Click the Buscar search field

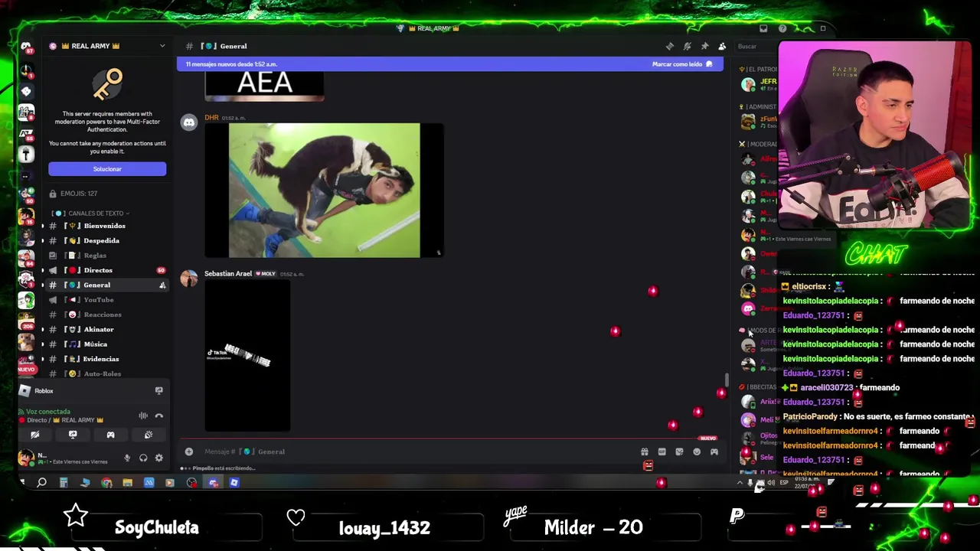tap(756, 46)
